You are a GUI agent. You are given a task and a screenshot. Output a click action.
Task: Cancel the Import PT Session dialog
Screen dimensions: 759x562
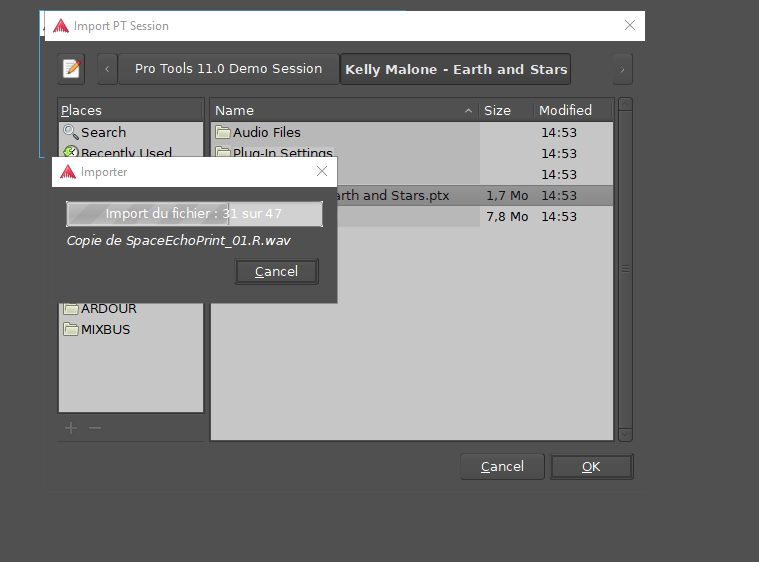[502, 467]
